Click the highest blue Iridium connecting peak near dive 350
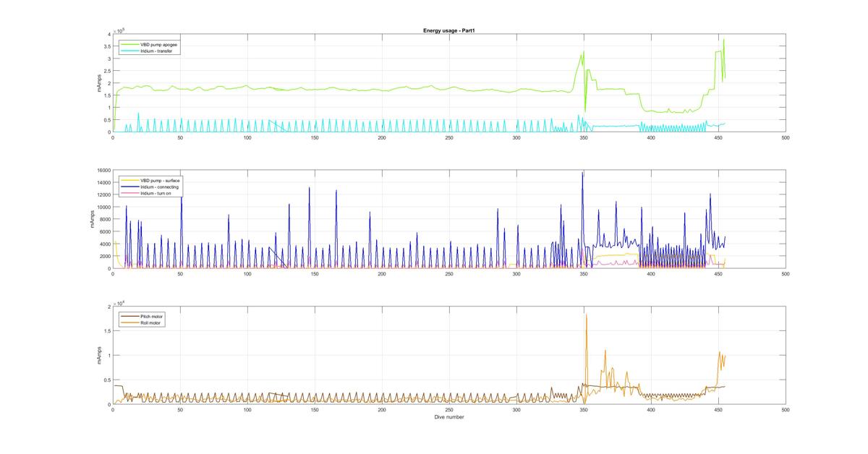The image size is (868, 454). [x=583, y=173]
